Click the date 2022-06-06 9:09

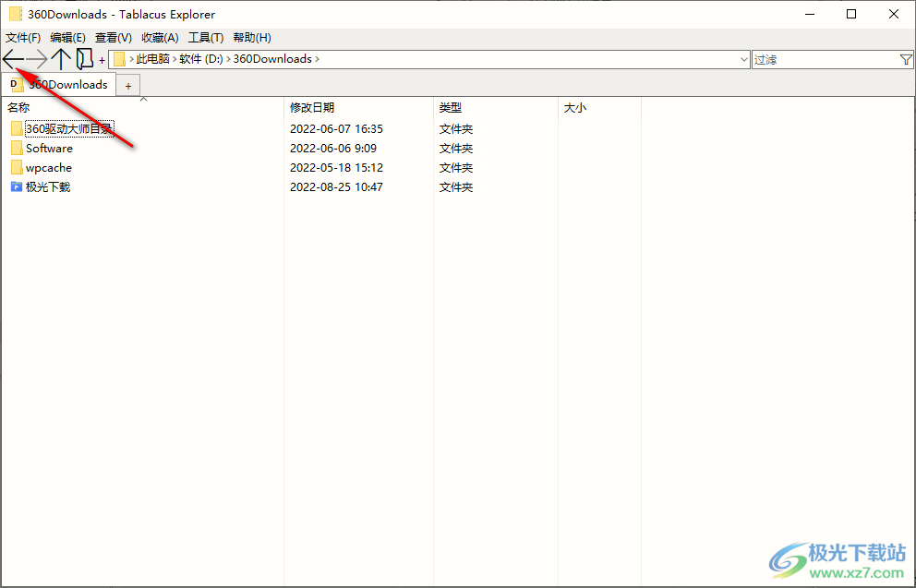pyautogui.click(x=333, y=149)
